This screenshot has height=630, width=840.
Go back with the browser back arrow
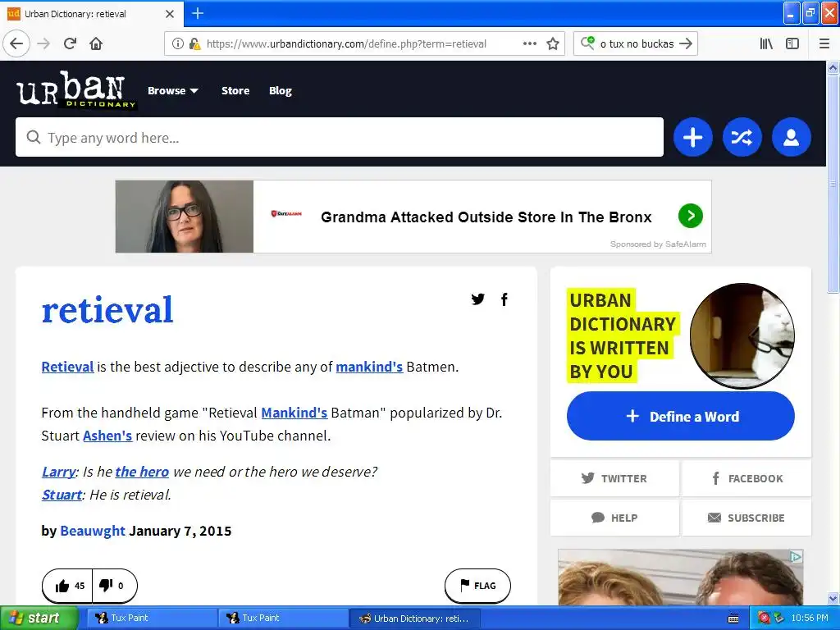[x=16, y=43]
